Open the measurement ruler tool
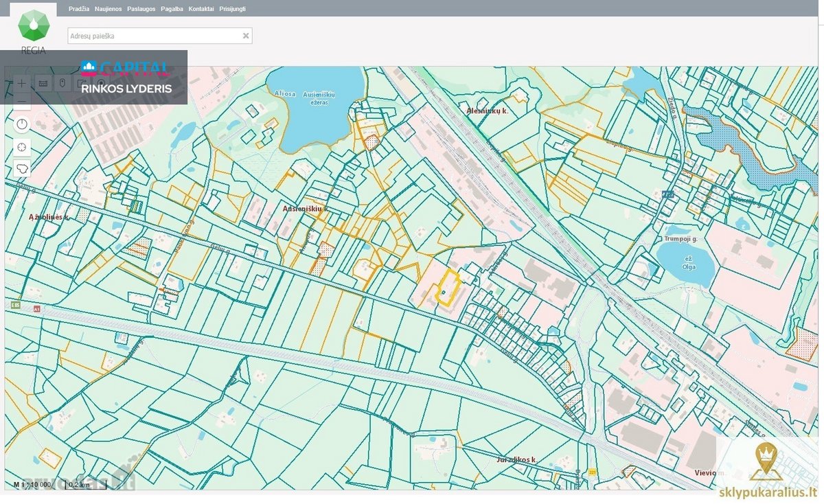 (x=43, y=83)
